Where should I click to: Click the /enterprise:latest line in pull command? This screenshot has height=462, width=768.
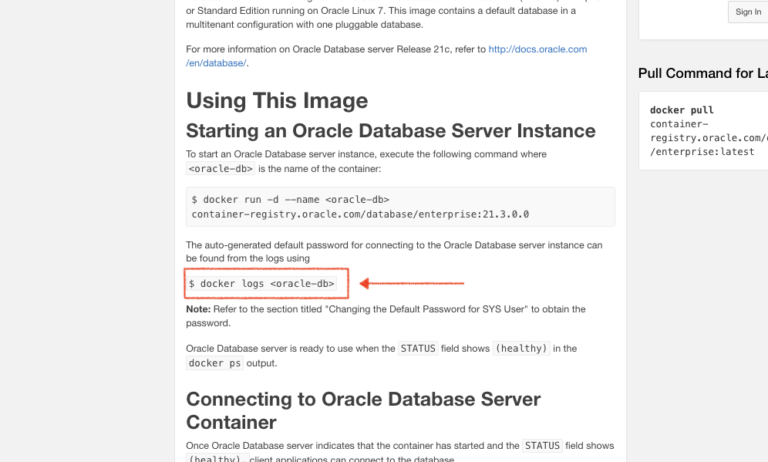pos(702,152)
